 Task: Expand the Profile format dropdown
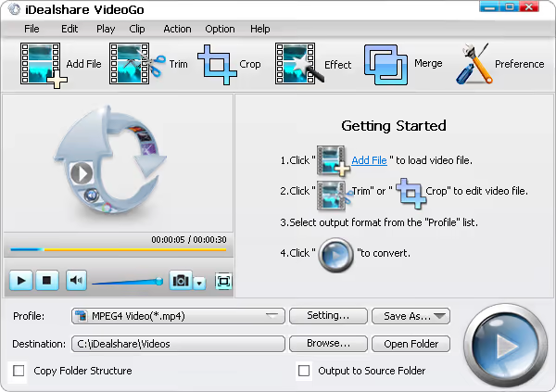point(272,316)
